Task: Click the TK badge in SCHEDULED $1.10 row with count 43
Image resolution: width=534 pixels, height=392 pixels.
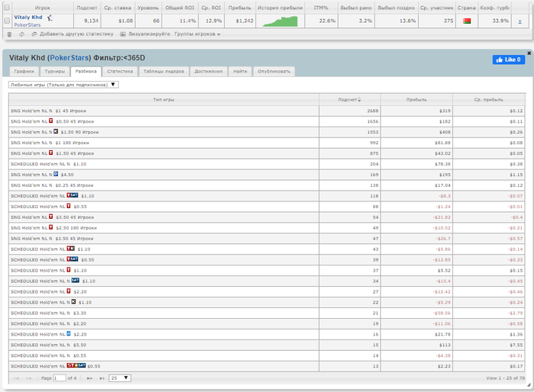Action: (70, 249)
